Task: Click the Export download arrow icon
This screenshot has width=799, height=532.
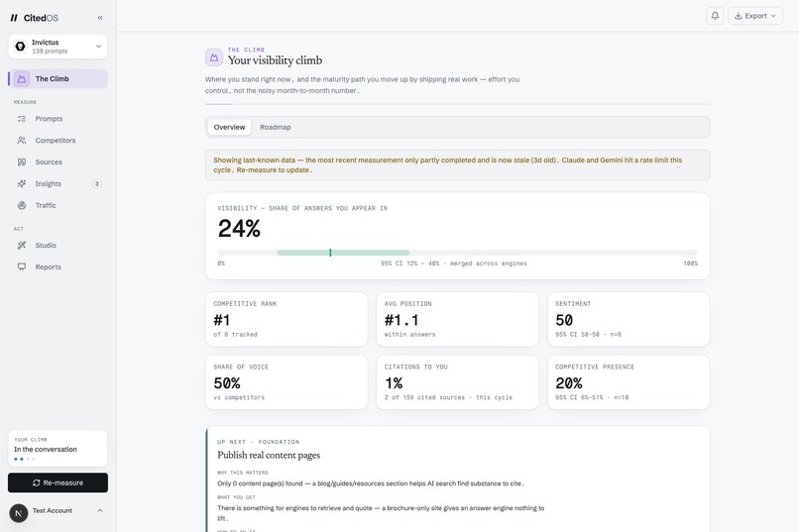Action: pos(738,16)
